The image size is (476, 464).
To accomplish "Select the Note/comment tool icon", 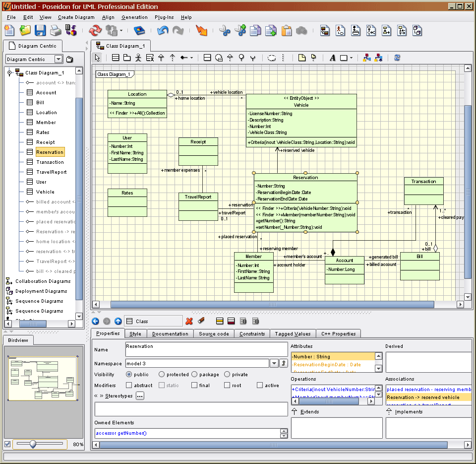I will (x=302, y=58).
